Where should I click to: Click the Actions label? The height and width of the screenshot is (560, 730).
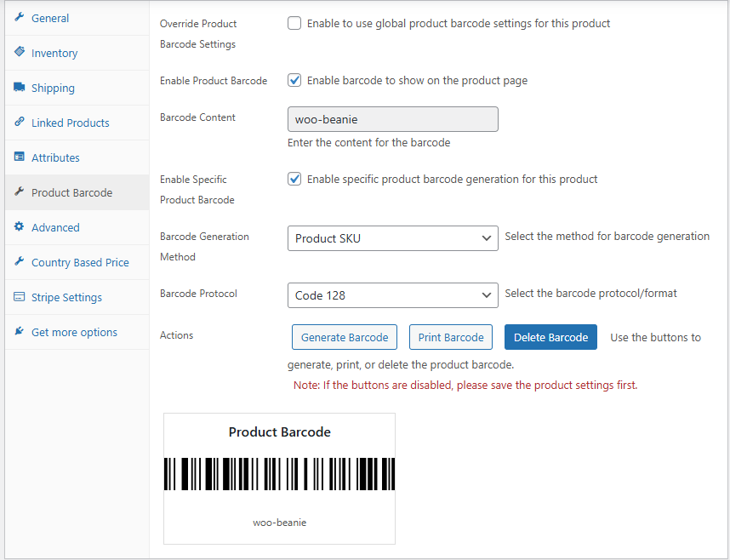coord(176,335)
